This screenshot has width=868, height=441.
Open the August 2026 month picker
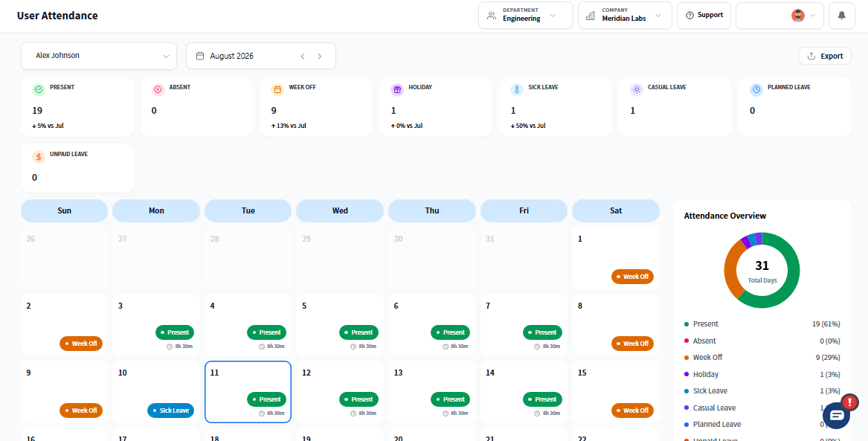pos(261,56)
